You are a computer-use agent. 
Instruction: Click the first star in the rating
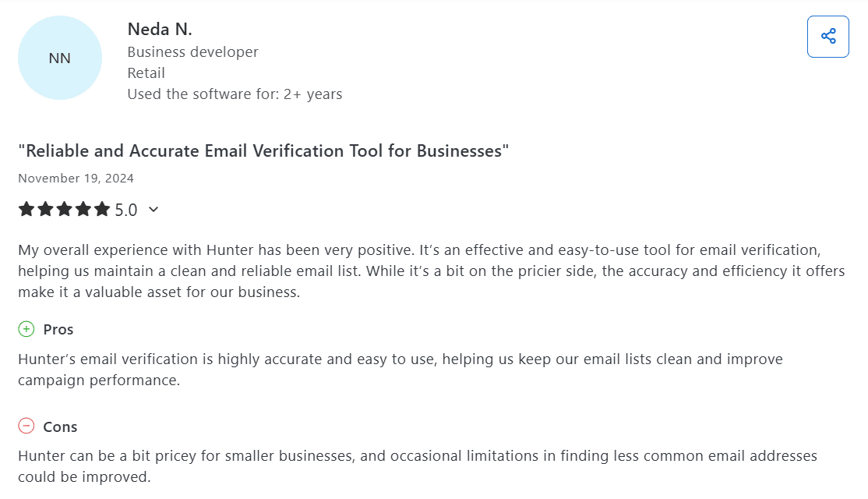click(26, 209)
